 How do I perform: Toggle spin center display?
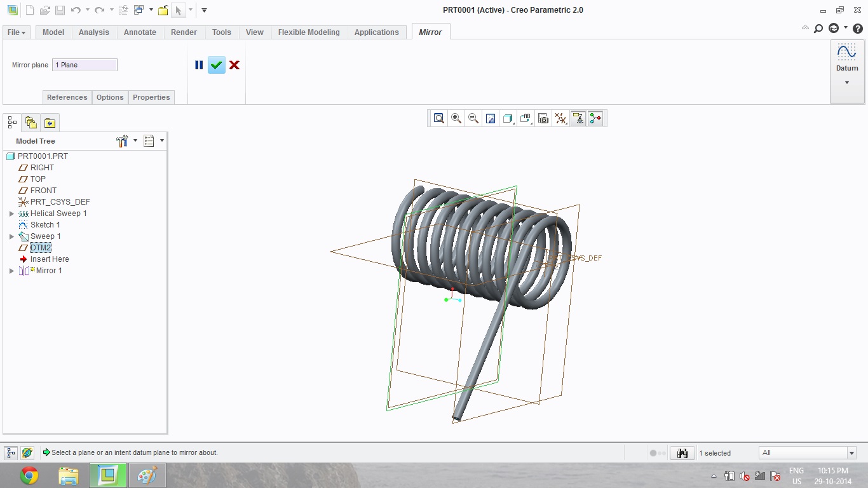pos(595,118)
